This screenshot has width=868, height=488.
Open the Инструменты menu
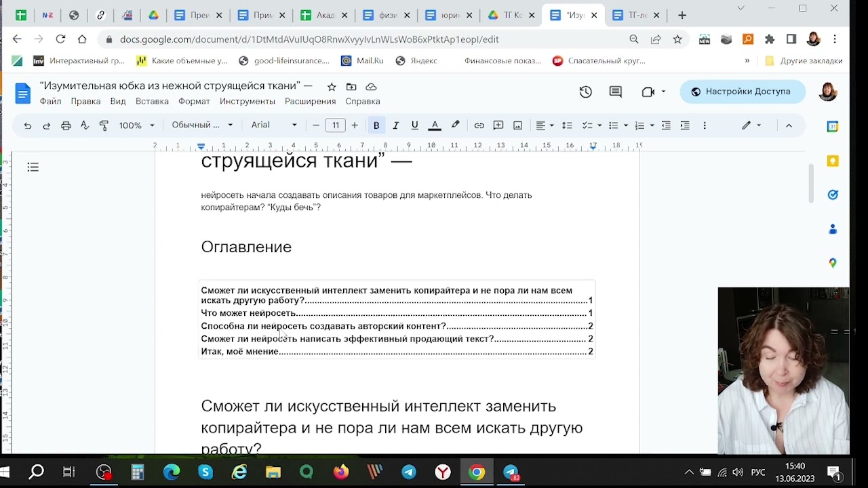[248, 101]
